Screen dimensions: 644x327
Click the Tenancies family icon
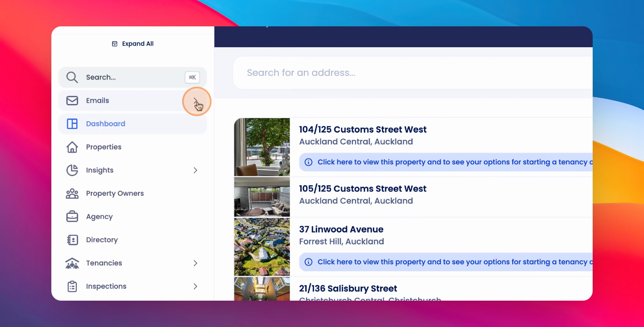[72, 263]
